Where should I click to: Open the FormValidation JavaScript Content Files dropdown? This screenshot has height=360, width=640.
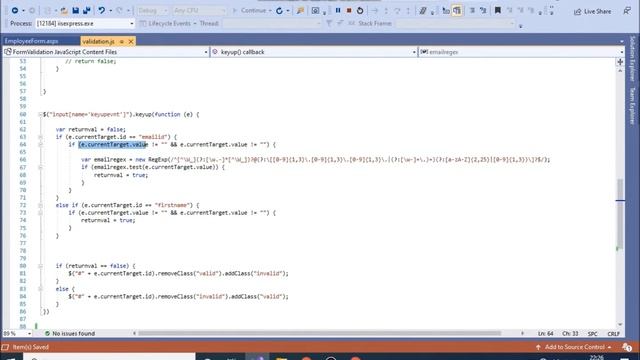106,52
